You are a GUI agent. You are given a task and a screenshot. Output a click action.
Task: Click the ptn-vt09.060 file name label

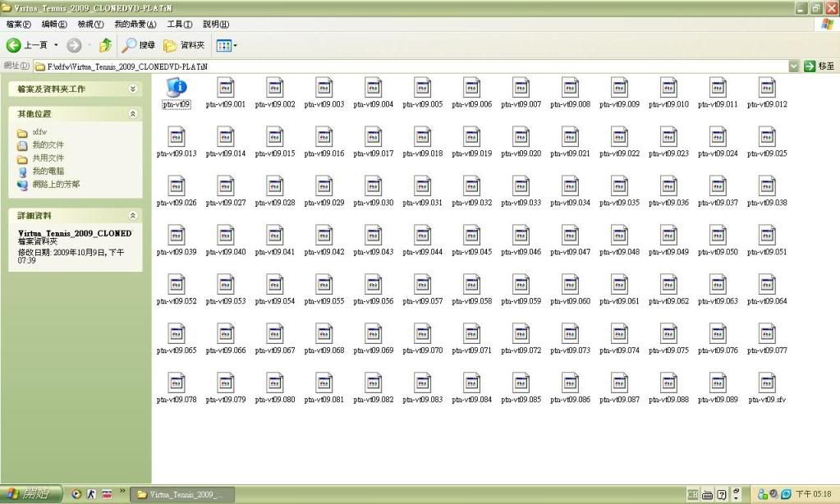(x=571, y=301)
